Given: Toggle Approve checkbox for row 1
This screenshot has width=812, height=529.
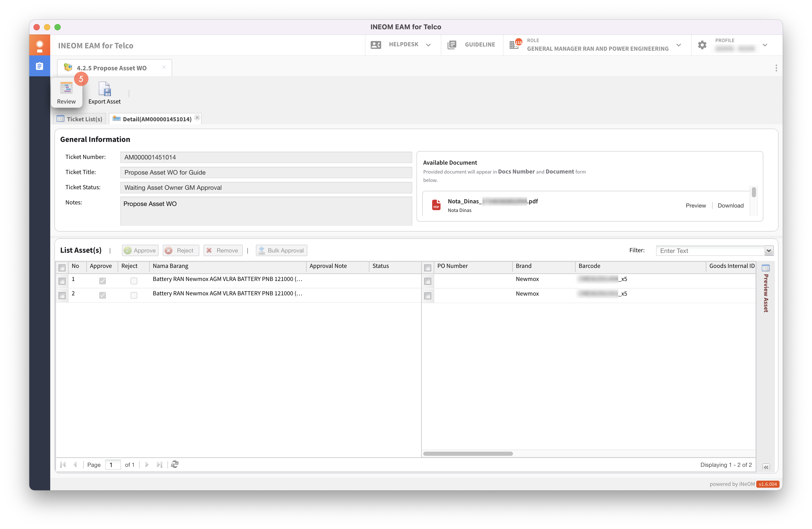Looking at the screenshot, I should (x=102, y=281).
